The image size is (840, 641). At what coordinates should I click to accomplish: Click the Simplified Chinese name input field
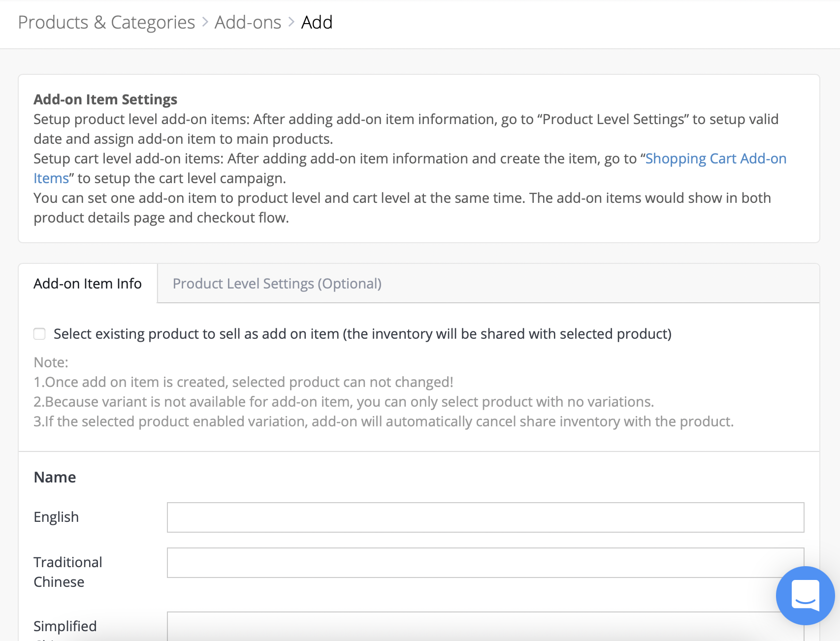(485, 626)
